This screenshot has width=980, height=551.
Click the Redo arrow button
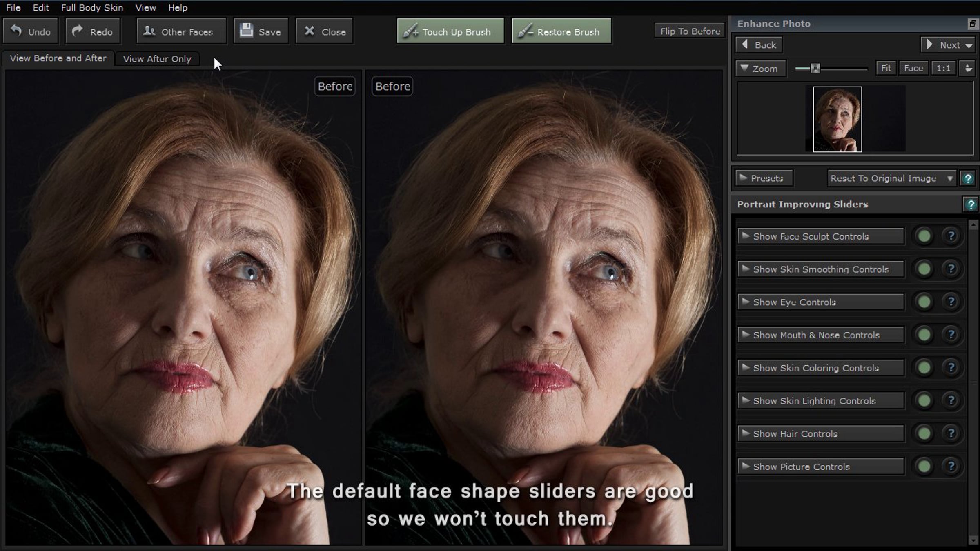coord(93,31)
